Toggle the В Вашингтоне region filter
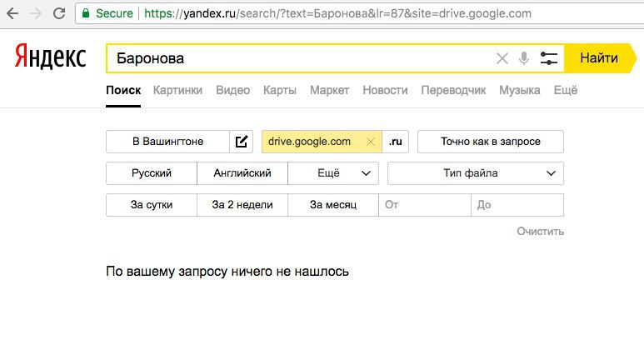Screen dimensions: 644x340 click(167, 142)
